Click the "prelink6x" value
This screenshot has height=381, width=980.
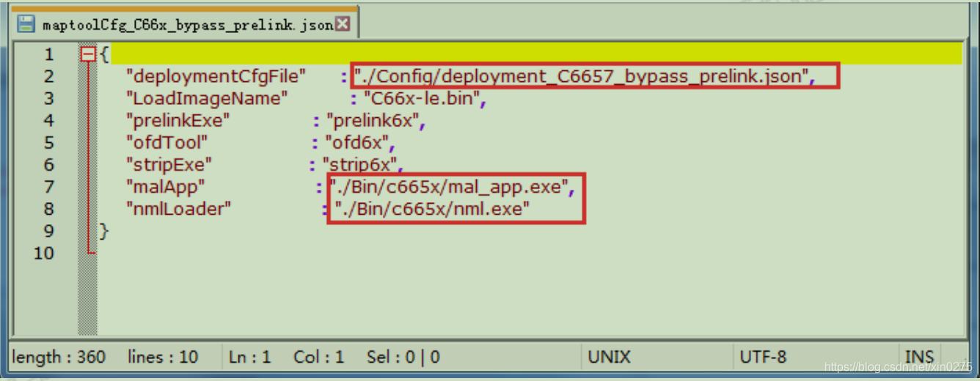(373, 120)
